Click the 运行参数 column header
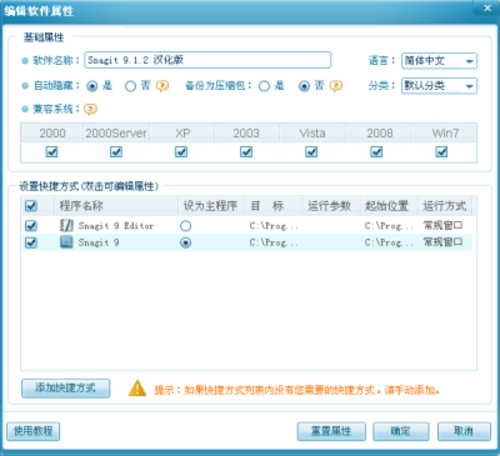Image resolution: width=500 pixels, height=456 pixels. tap(331, 206)
